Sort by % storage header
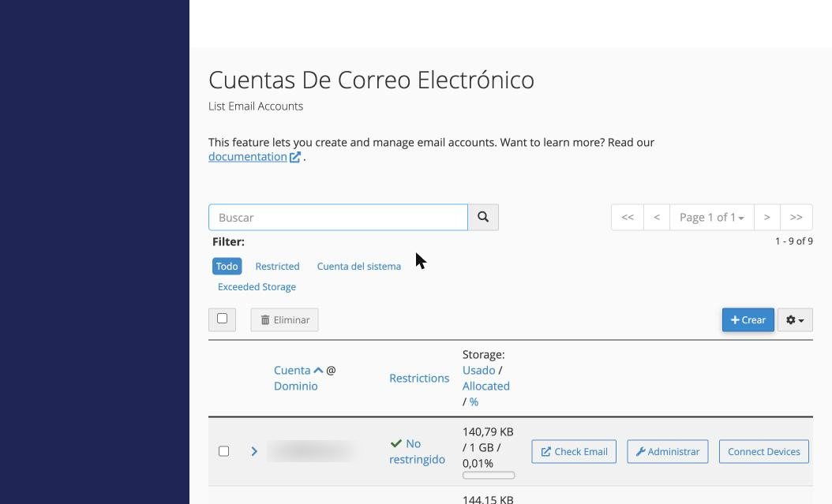Viewport: 832px width, 504px height. [474, 402]
